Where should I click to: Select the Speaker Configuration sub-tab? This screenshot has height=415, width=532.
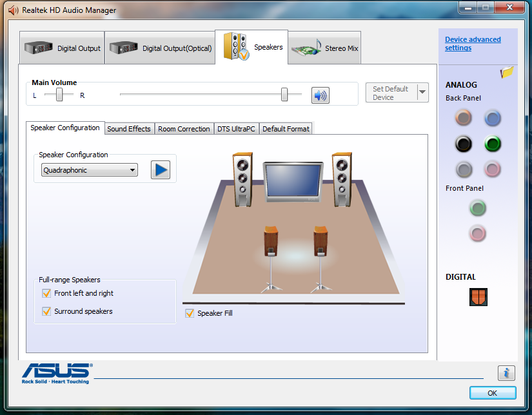tap(65, 128)
